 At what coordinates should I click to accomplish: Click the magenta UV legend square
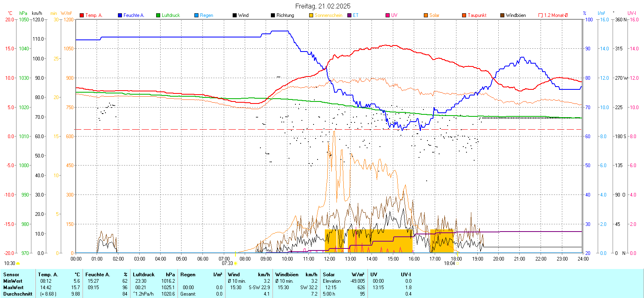click(x=388, y=15)
